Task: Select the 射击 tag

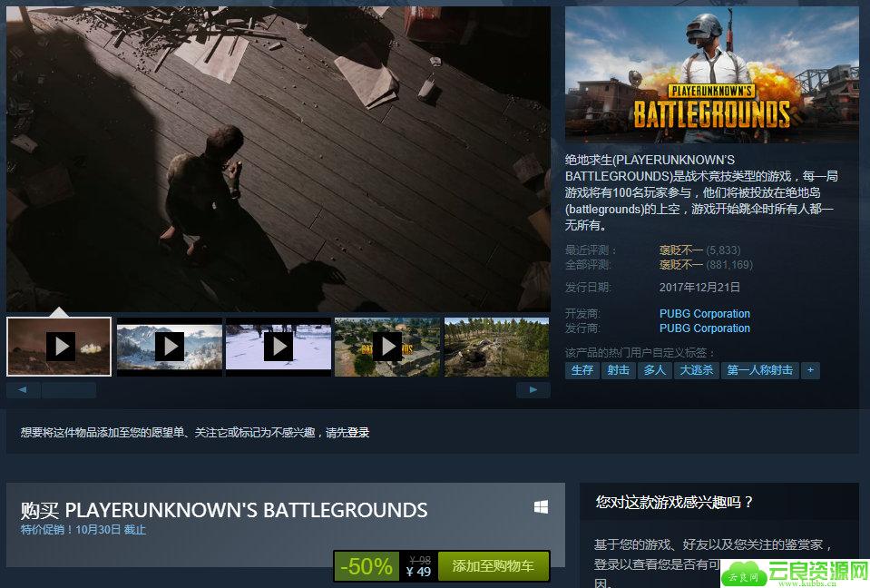Action: point(618,370)
